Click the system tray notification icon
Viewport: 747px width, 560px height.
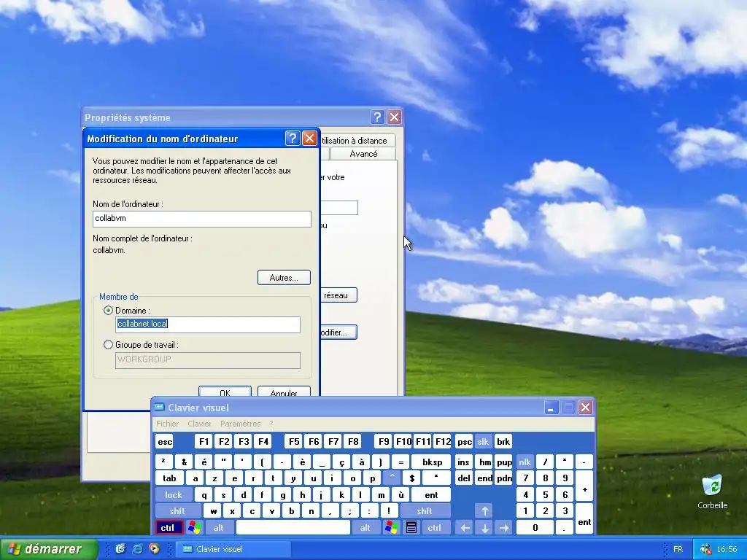705,549
